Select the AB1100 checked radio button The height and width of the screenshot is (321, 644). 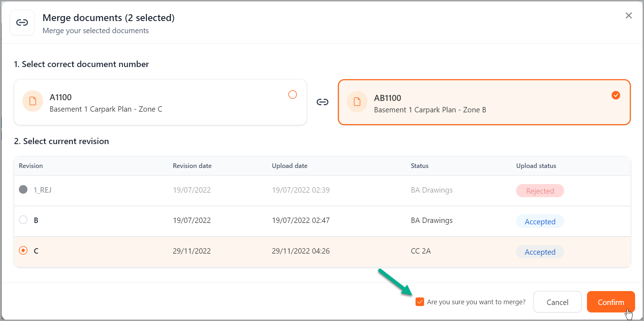point(615,95)
